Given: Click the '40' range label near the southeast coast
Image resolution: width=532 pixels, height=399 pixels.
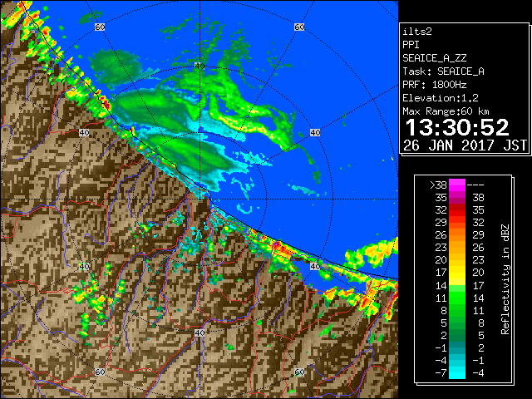Looking at the screenshot, I should pos(315,266).
